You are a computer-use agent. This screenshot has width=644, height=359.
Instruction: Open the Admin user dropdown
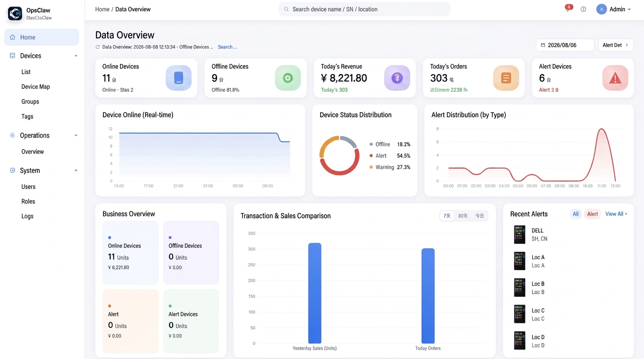tap(614, 9)
